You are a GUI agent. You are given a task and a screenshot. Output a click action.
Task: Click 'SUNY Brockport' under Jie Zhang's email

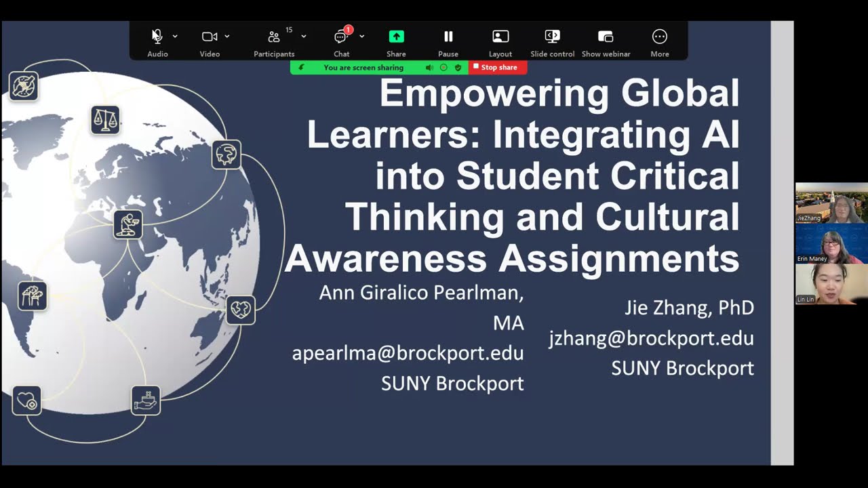[683, 368]
